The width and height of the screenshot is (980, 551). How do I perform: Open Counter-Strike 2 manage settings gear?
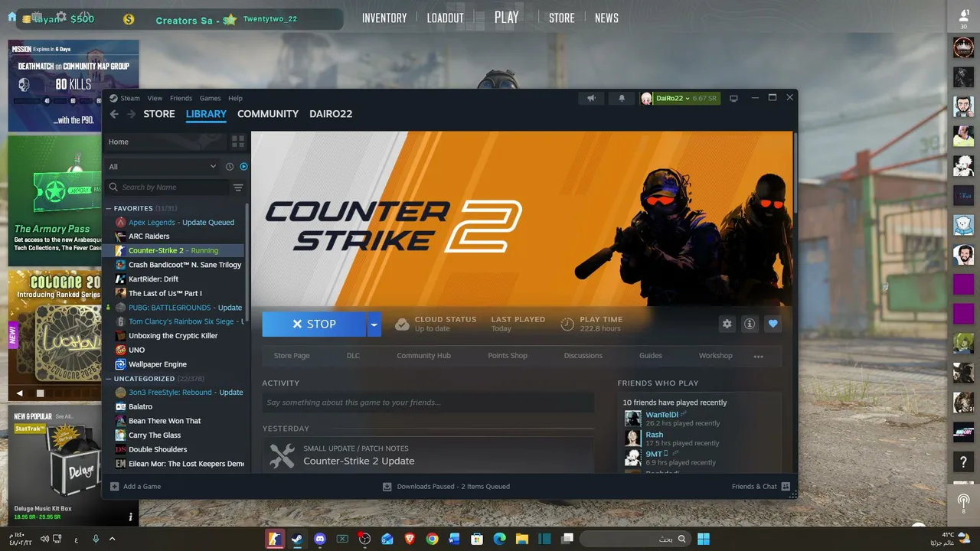[727, 324]
